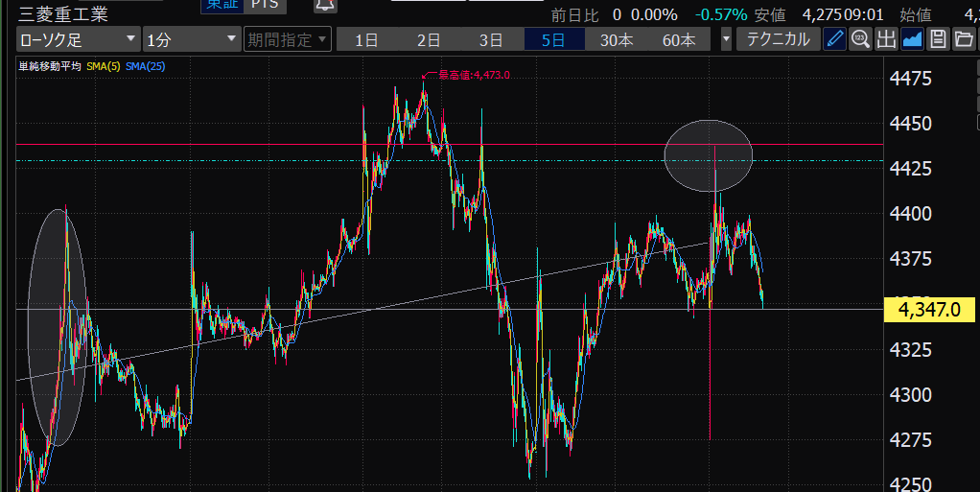This screenshot has width=980, height=492.
Task: Select the 1日 period tab
Action: (x=365, y=39)
